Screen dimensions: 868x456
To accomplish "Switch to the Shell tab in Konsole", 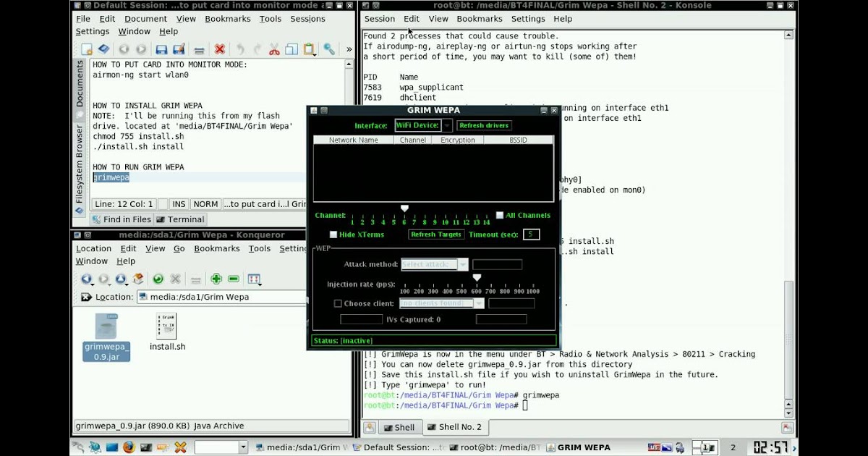I will 399,427.
